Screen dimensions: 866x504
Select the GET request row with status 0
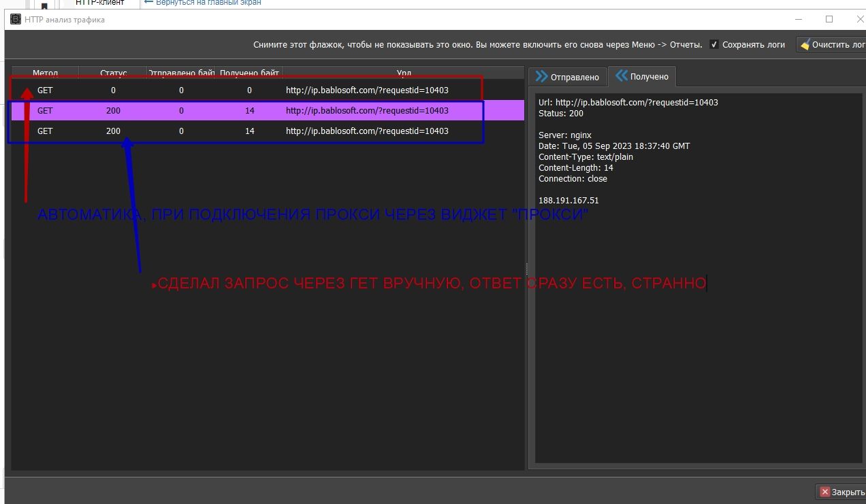click(x=266, y=90)
